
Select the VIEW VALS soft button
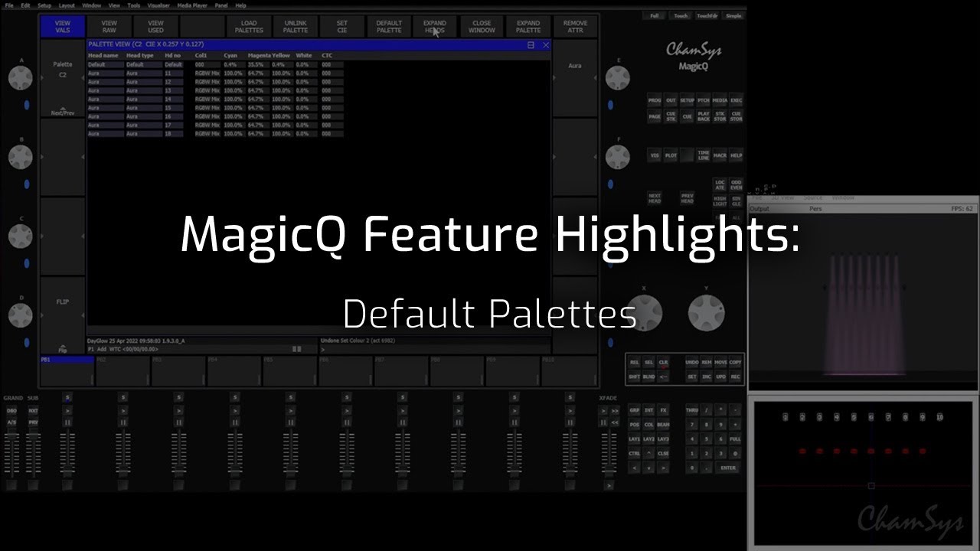(63, 27)
